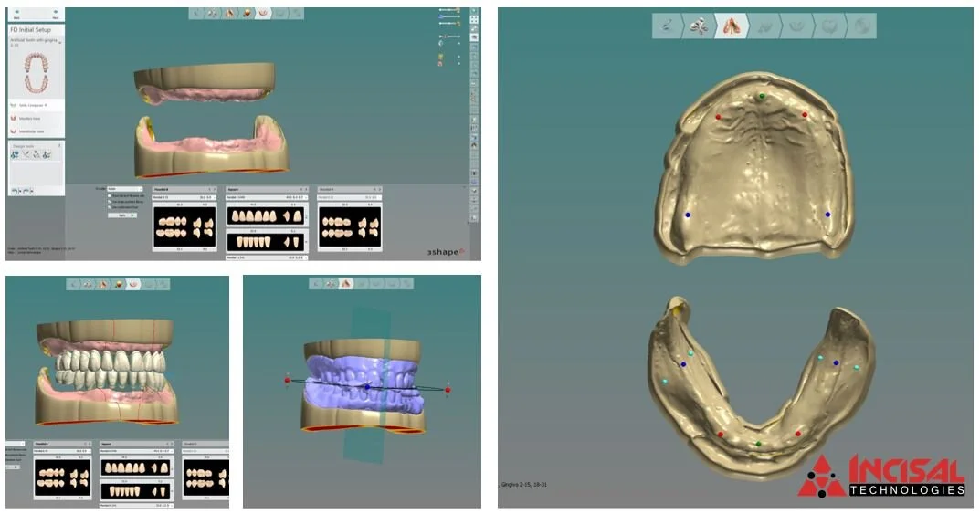Viewport: 980px width, 514px height.
Task: Open the active third step in occlusal plane window
Action: (345, 284)
